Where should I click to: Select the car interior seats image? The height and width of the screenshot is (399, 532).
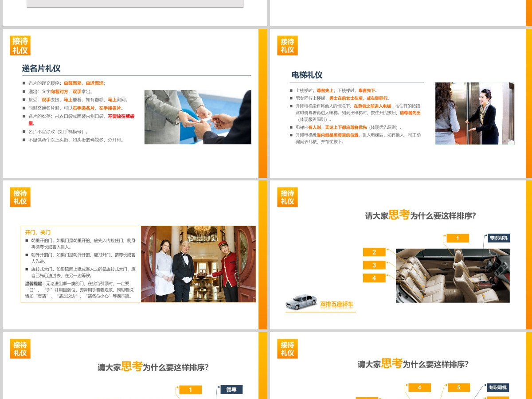coord(453,276)
